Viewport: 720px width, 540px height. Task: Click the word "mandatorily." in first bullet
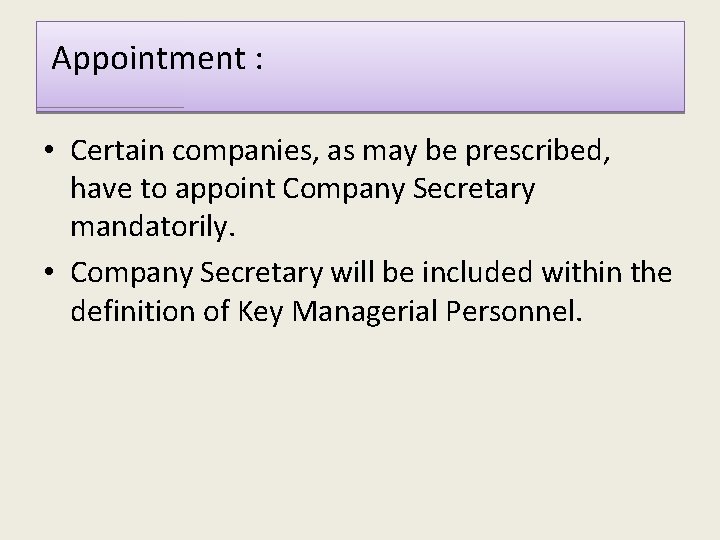coord(152,227)
